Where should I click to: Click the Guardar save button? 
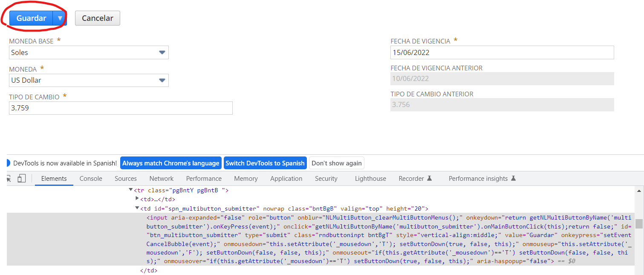click(32, 18)
